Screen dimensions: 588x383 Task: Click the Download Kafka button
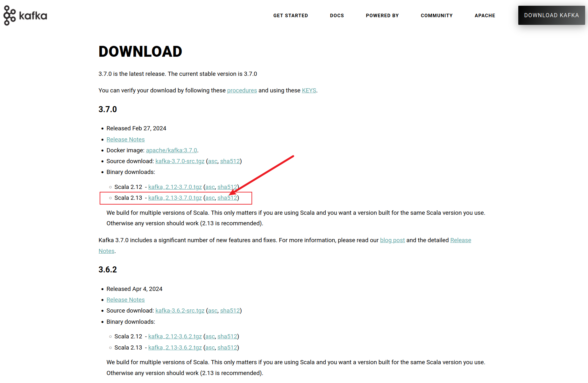[x=551, y=15]
